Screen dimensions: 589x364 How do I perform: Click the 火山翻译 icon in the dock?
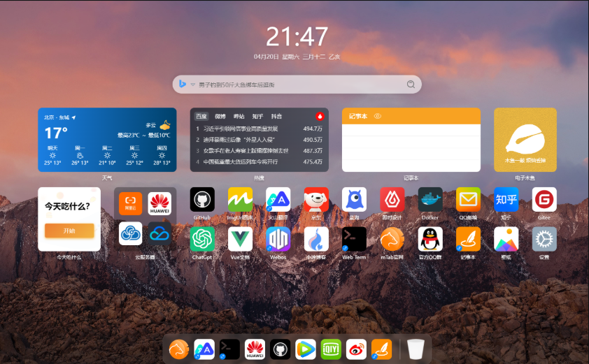(204, 349)
